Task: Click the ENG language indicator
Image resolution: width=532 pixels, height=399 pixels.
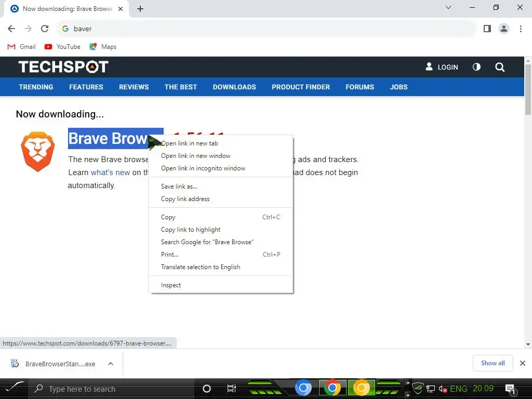Action: tap(458, 389)
